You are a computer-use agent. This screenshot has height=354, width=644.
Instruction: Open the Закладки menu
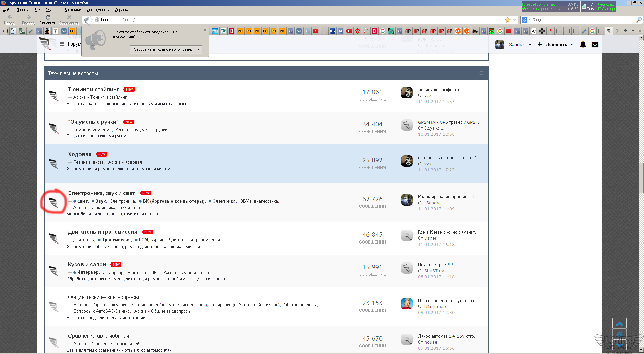tap(73, 10)
